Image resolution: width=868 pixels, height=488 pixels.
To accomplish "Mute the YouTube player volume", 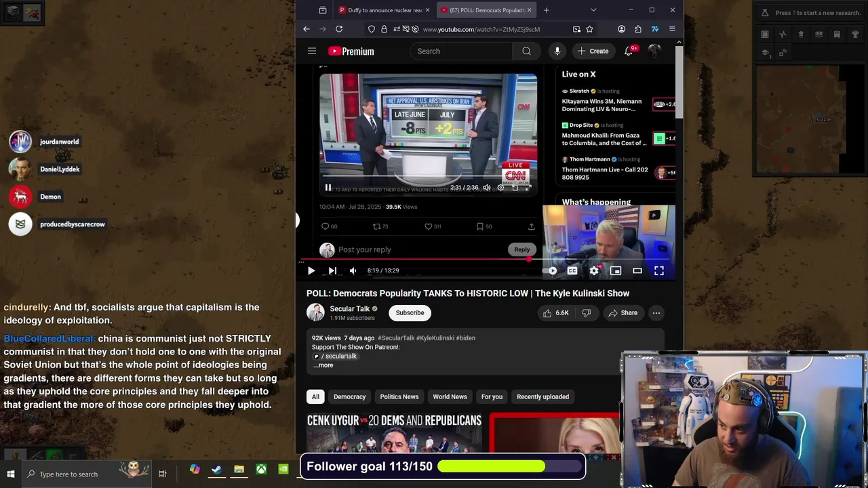I will (353, 270).
